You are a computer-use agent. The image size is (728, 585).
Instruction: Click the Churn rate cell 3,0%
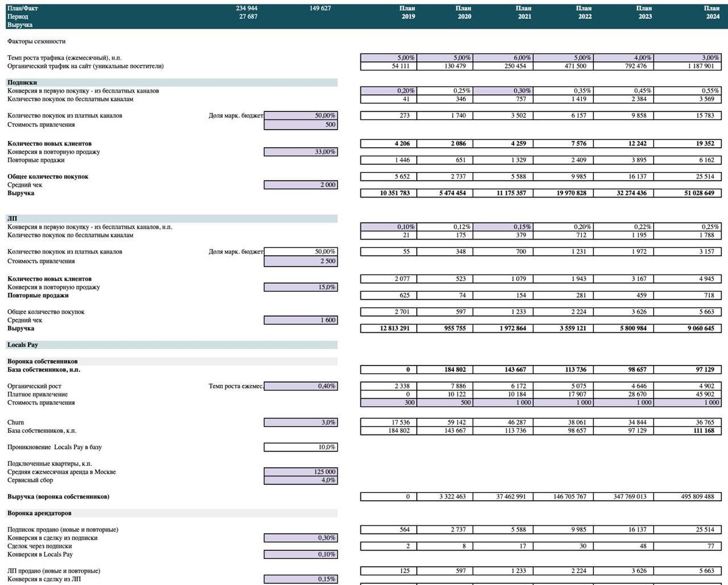pyautogui.click(x=301, y=423)
